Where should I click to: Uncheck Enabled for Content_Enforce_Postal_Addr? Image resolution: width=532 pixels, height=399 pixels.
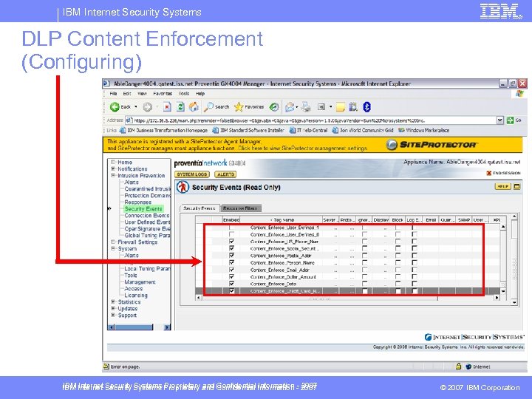(x=232, y=256)
